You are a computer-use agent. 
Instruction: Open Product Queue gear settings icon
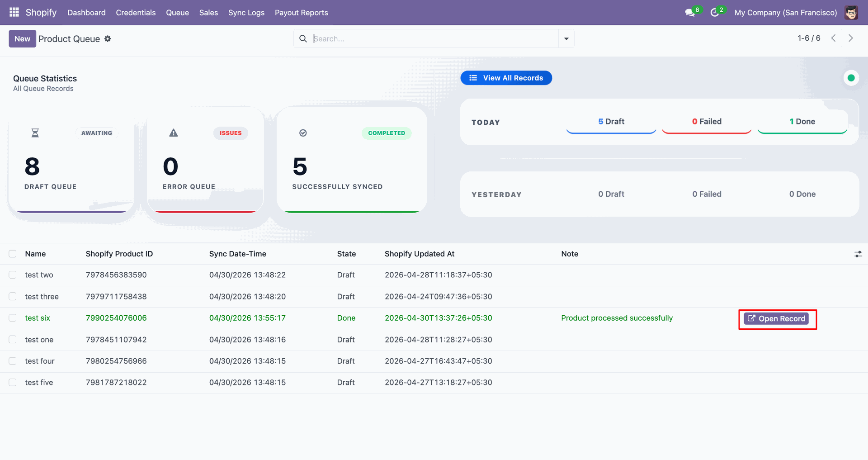pyautogui.click(x=108, y=39)
